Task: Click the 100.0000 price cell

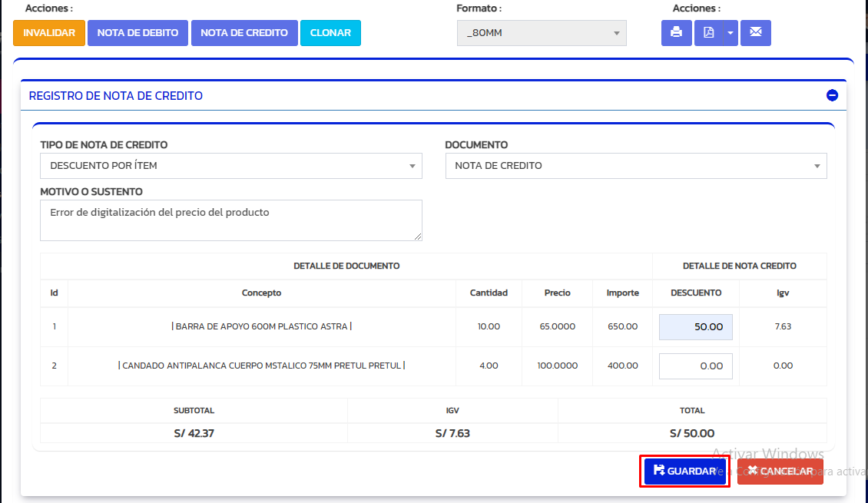Action: click(x=557, y=366)
